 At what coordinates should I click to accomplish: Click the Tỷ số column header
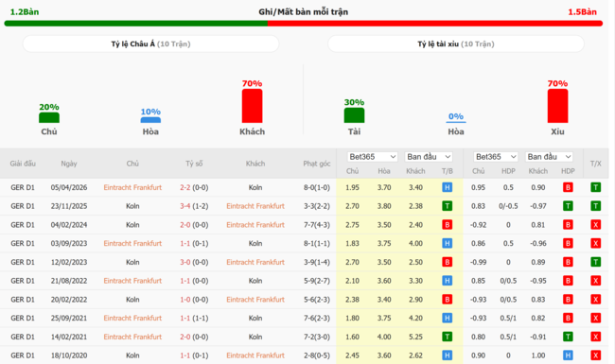click(x=194, y=164)
